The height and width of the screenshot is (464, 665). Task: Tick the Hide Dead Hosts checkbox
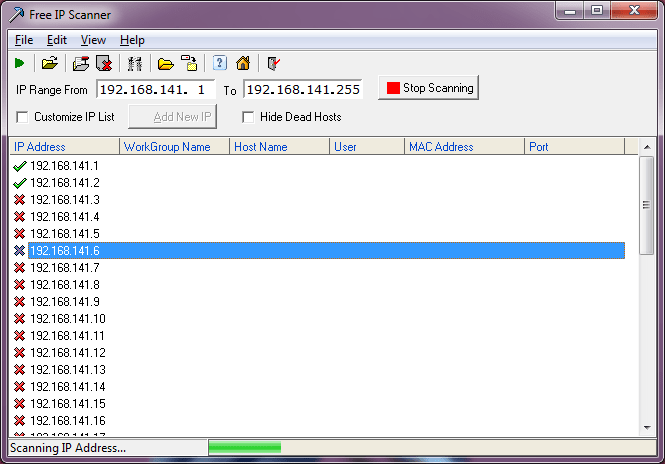[x=248, y=117]
